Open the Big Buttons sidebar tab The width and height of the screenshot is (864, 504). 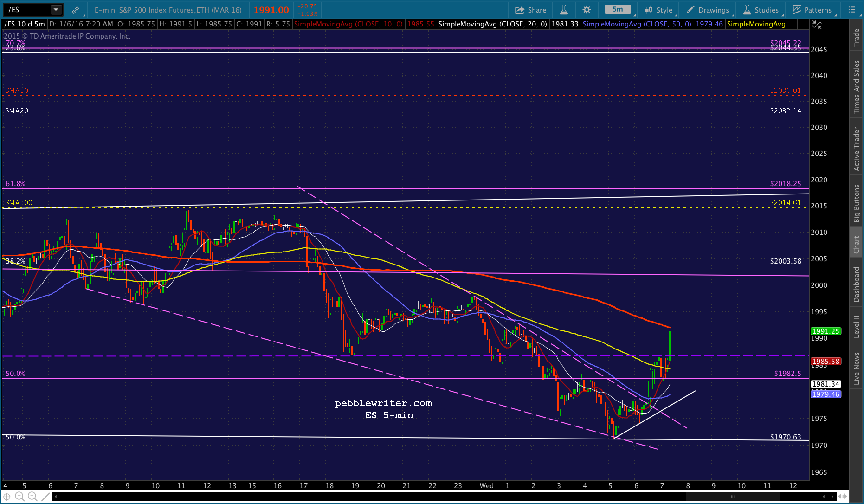(x=857, y=203)
